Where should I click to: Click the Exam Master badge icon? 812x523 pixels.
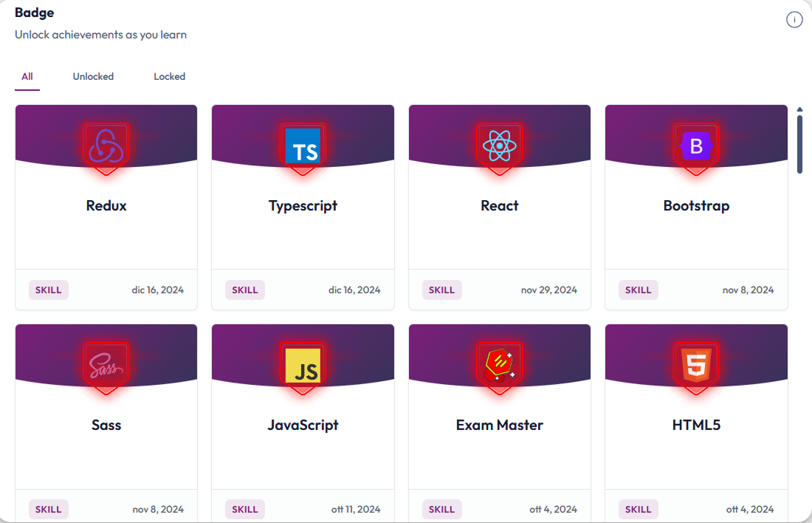click(499, 367)
